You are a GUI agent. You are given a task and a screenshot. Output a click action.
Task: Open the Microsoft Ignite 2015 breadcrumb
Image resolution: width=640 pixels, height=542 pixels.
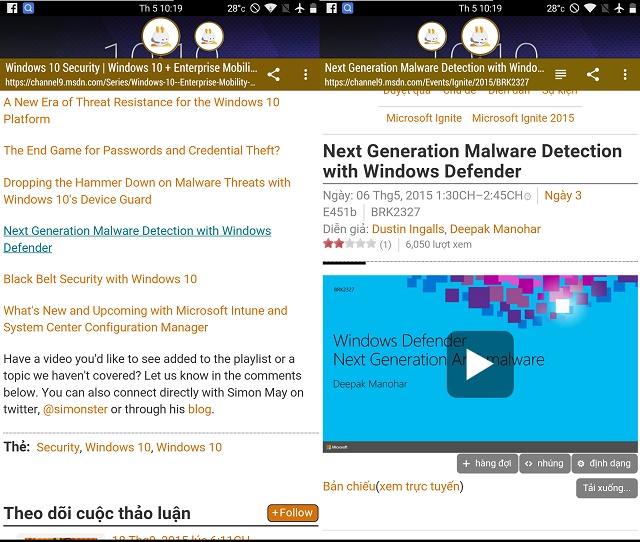pos(523,118)
